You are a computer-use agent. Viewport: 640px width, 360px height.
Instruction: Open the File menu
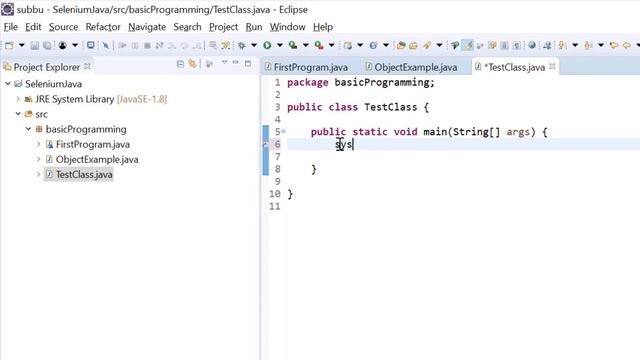(11, 27)
